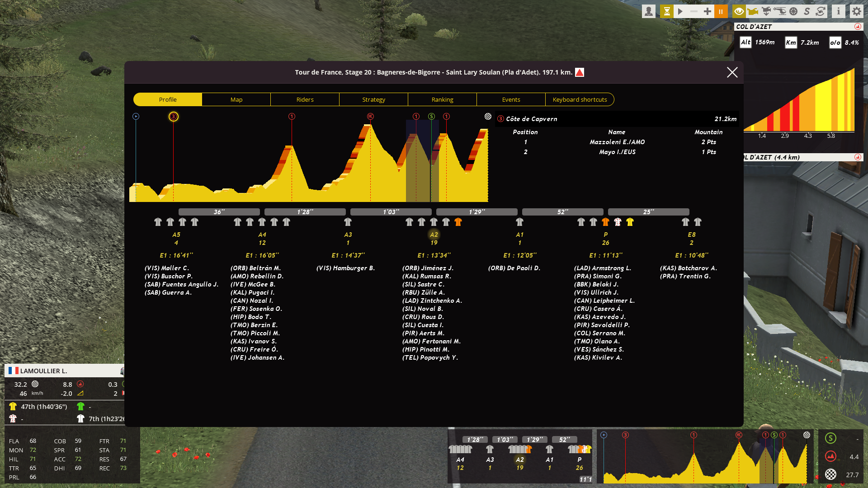The image size is (868, 488).
Task: Click the hourglass time icon
Action: [x=667, y=11]
